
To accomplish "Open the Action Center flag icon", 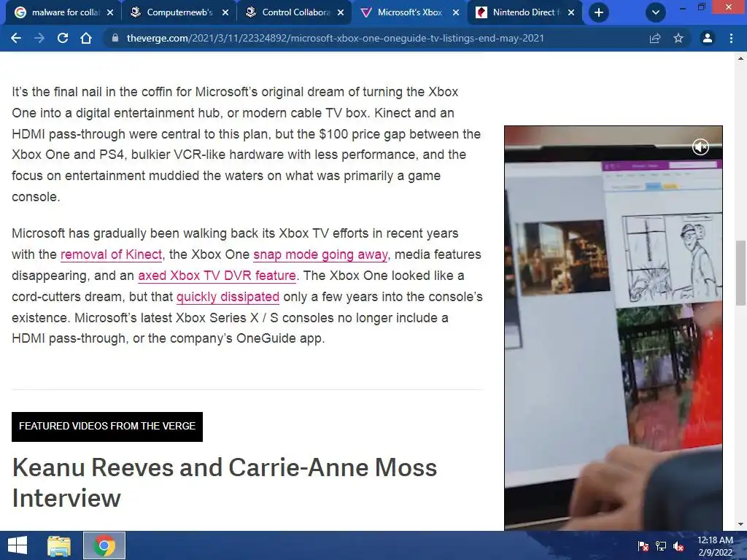I will click(x=643, y=546).
